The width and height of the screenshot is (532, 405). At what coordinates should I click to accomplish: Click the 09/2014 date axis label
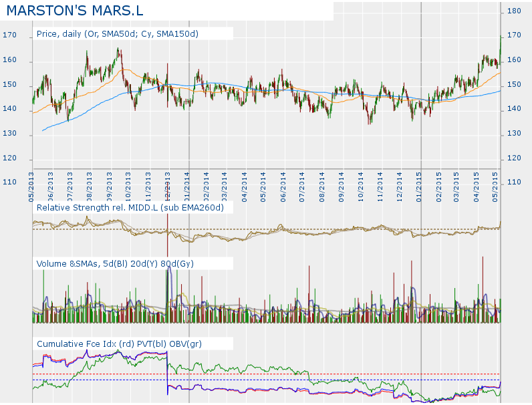pos(342,187)
